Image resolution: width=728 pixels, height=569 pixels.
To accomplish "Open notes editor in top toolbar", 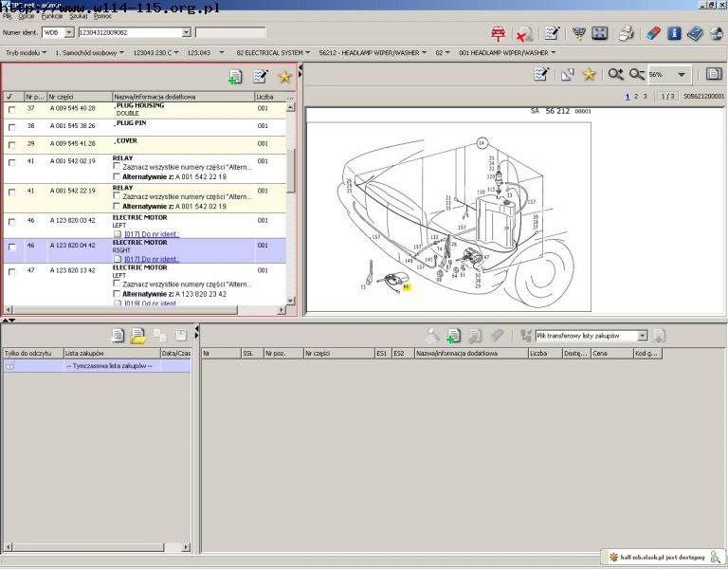I will click(x=552, y=33).
